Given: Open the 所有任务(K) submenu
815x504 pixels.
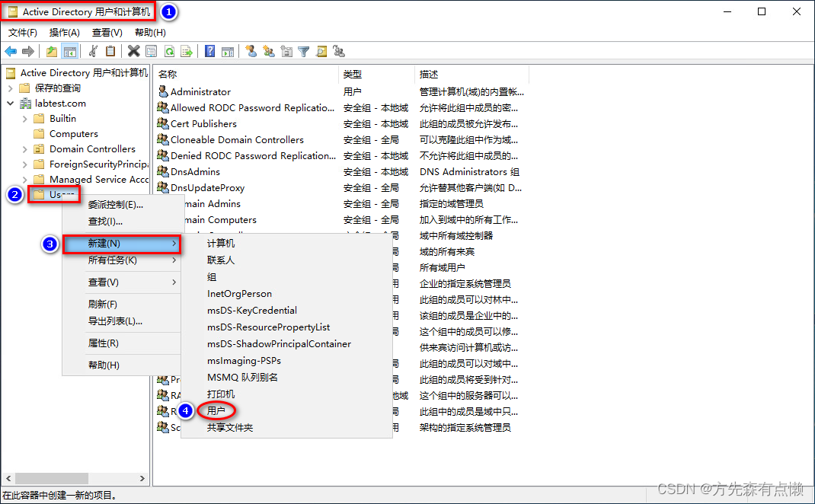Looking at the screenshot, I should (121, 260).
